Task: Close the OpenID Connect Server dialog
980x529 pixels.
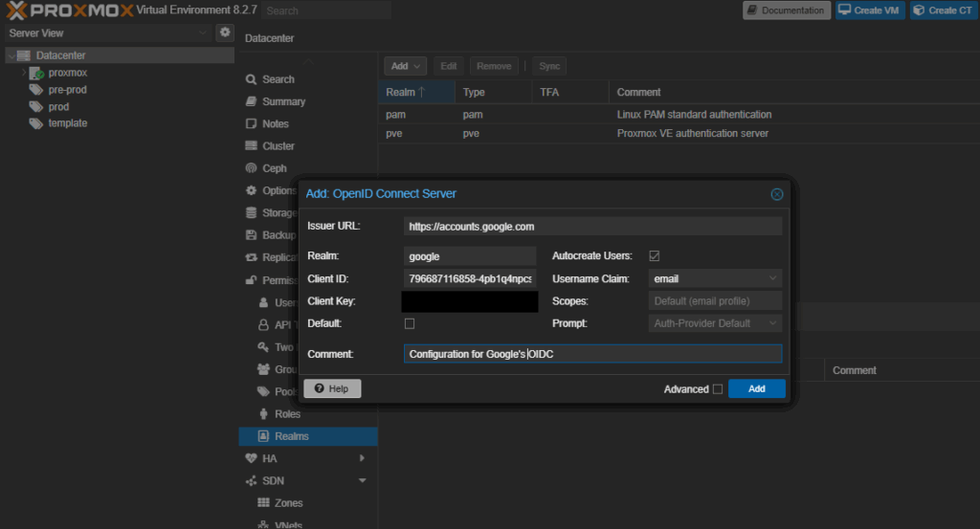Action: pyautogui.click(x=777, y=194)
